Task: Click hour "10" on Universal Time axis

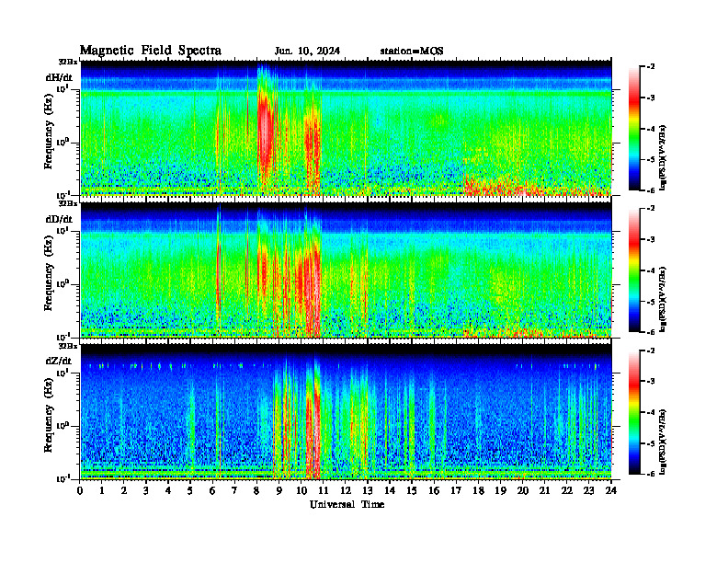Action: 301,491
